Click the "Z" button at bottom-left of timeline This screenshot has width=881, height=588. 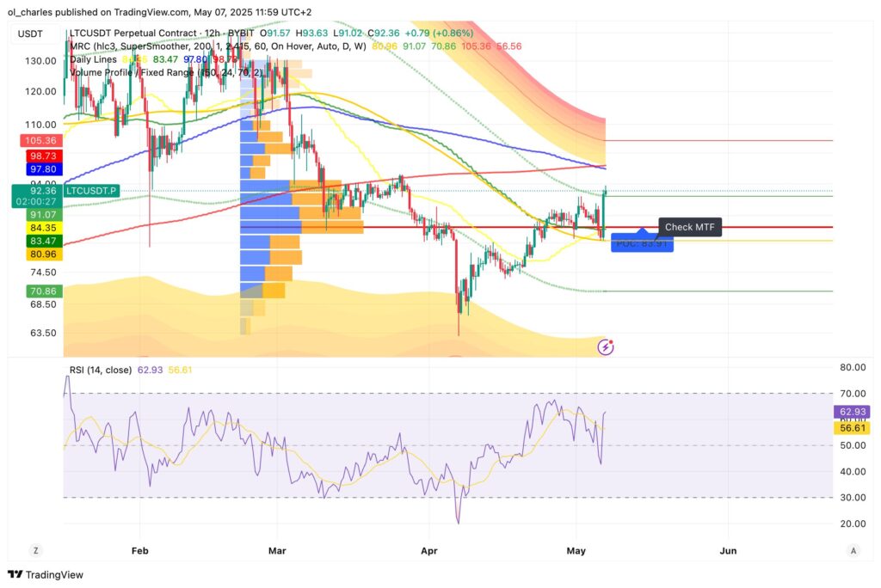[35, 549]
